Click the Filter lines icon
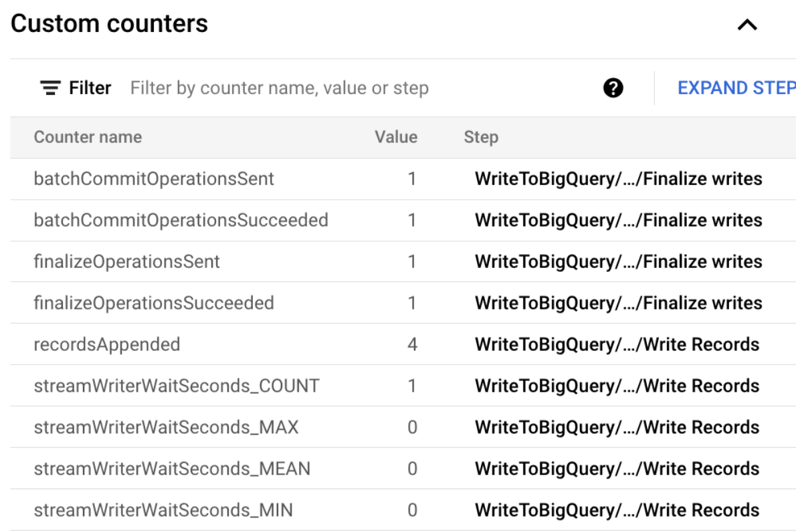Image resolution: width=796 pixels, height=532 pixels. click(x=50, y=88)
